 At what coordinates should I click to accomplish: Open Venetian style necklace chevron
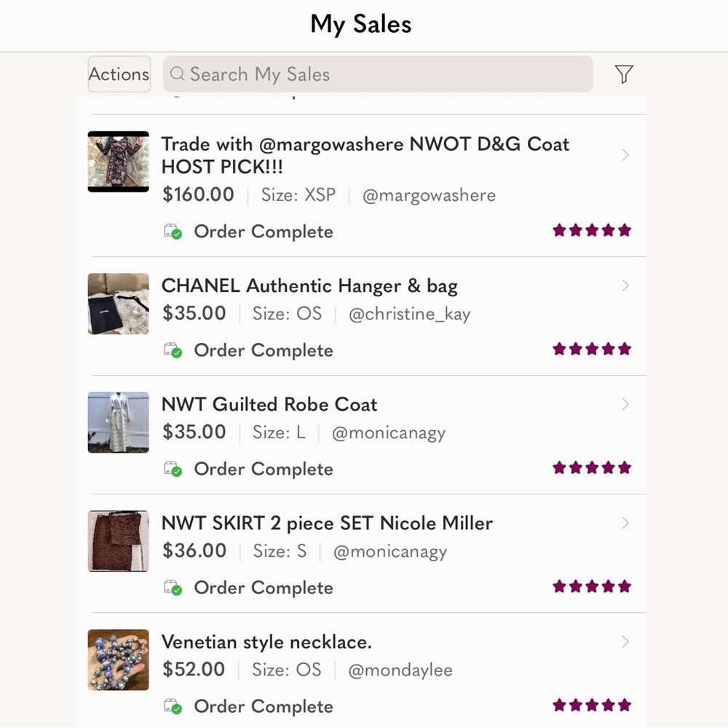(625, 642)
